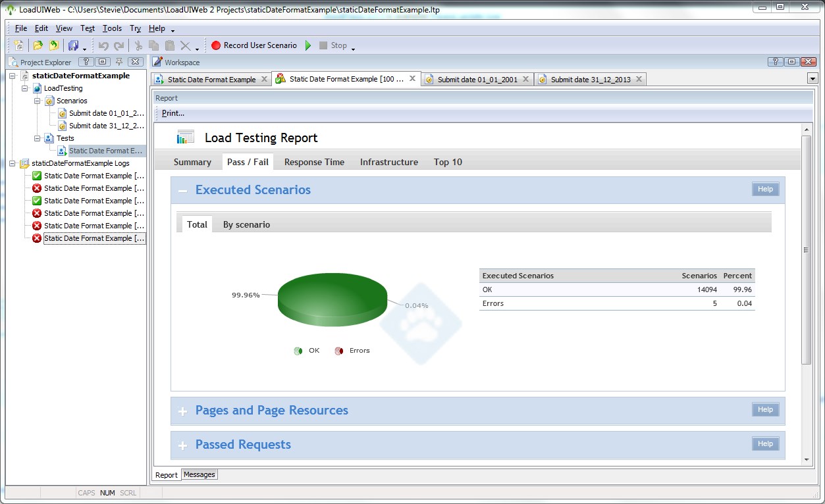Close the Project Explorer panel
Image resolution: width=825 pixels, height=504 pixels.
[135, 62]
